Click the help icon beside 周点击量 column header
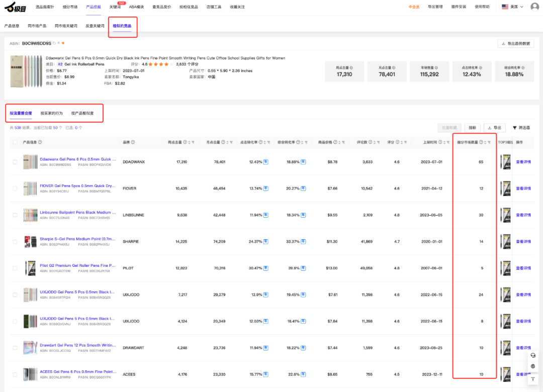The height and width of the screenshot is (392, 543). tap(185, 142)
